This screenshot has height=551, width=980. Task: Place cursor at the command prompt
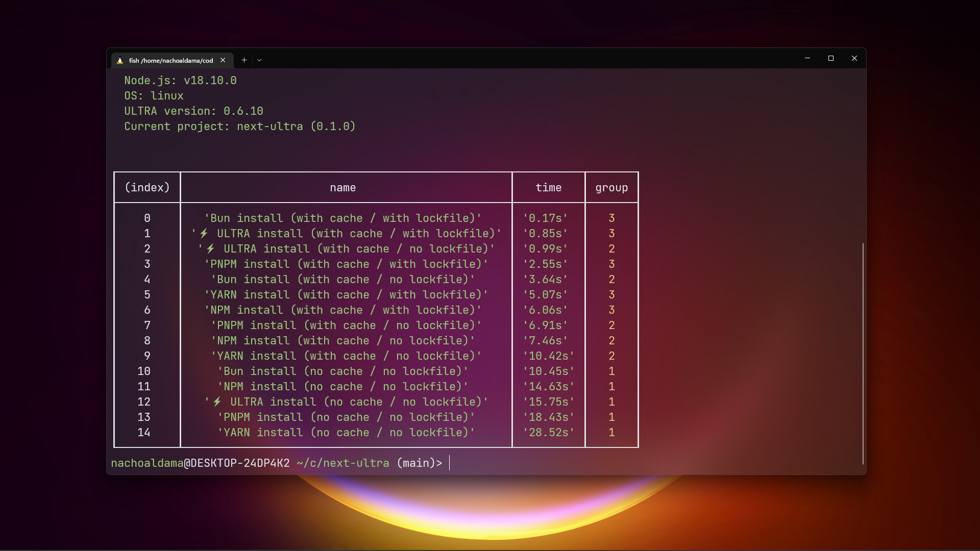tap(450, 463)
